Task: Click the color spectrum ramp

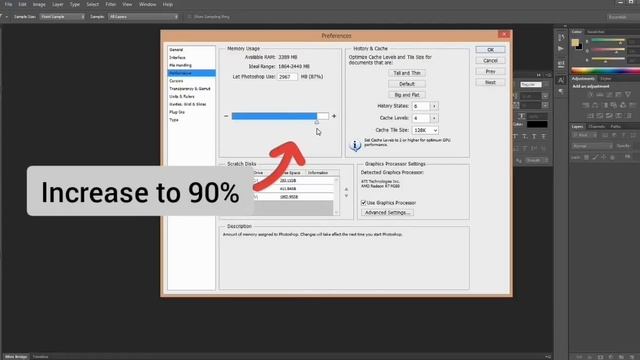Action: tap(605, 71)
